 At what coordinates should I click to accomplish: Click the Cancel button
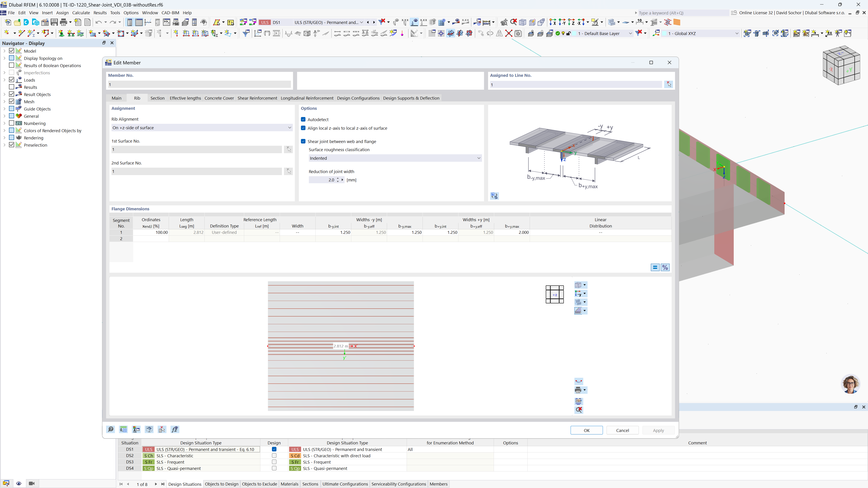click(622, 430)
